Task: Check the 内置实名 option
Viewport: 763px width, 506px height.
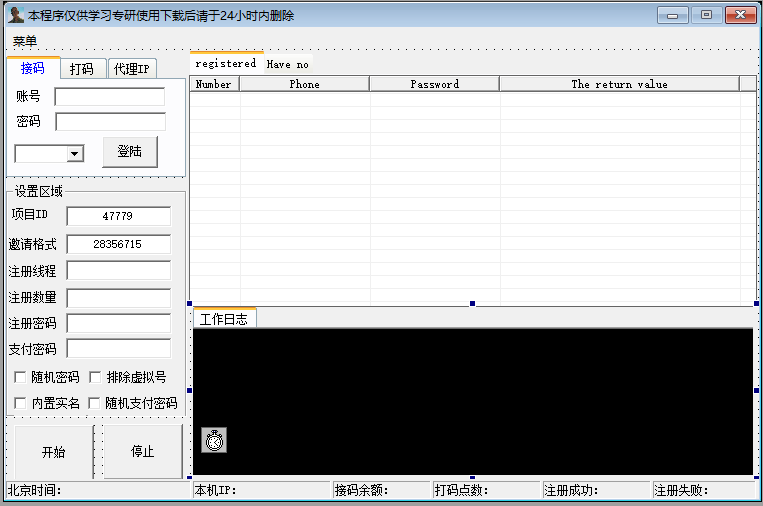Action: [21, 403]
